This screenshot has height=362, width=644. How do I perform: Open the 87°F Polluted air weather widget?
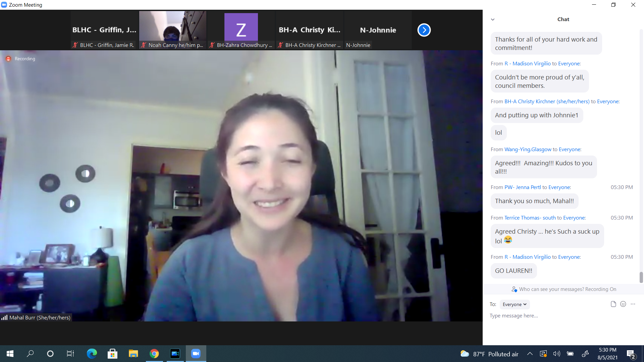pyautogui.click(x=489, y=354)
